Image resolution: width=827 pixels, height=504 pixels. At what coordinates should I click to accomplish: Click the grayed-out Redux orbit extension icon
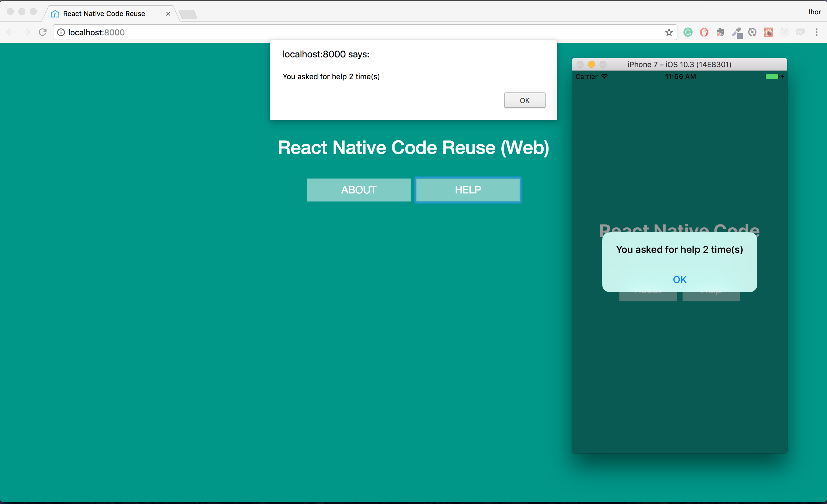pos(785,32)
